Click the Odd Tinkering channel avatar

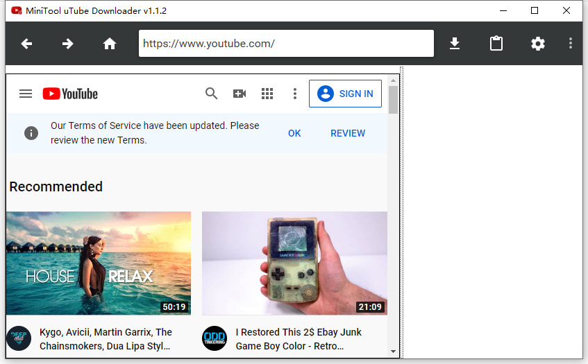(x=215, y=338)
